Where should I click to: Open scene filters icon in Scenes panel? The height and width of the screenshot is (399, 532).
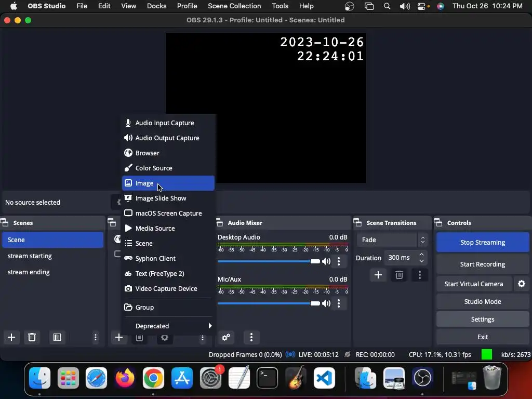(57, 337)
